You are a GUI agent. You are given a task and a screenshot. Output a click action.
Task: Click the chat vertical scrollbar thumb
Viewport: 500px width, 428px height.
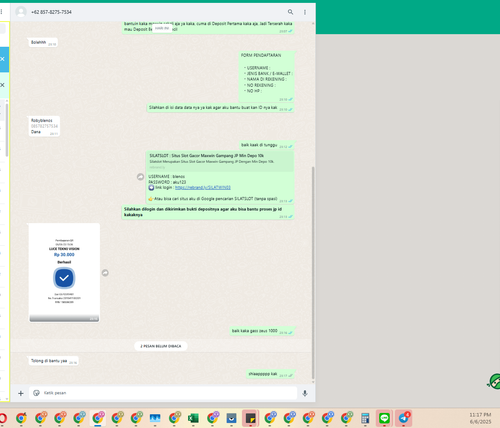(313, 272)
